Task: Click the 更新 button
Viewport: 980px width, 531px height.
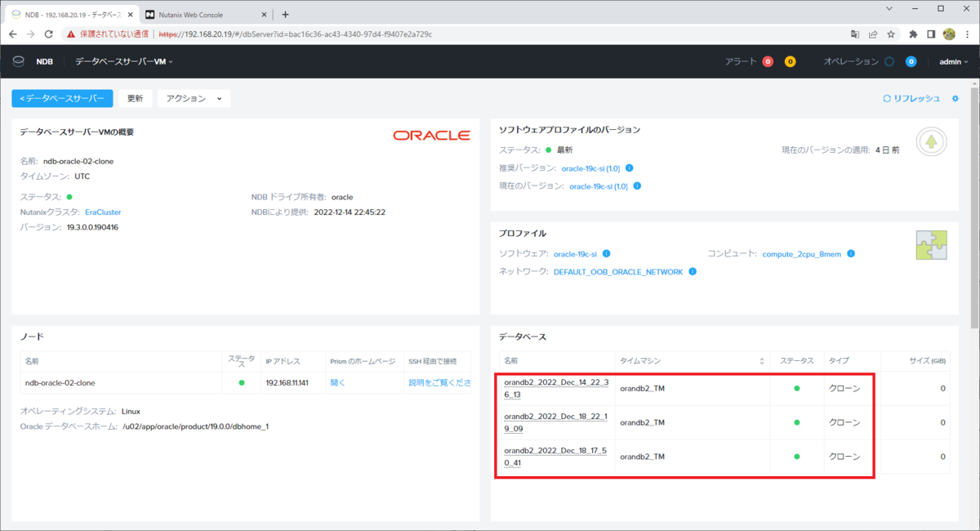Action: (135, 98)
